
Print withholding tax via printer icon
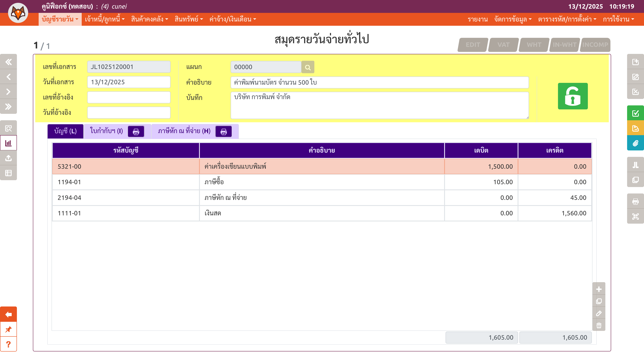pyautogui.click(x=224, y=131)
